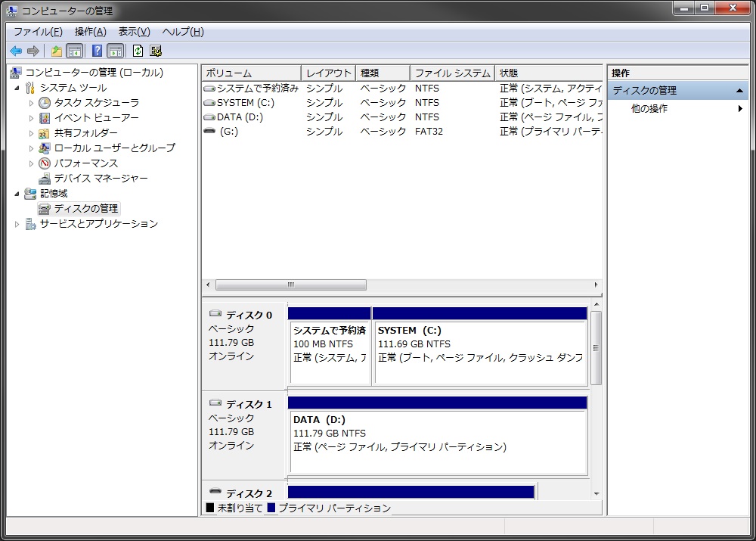The width and height of the screenshot is (756, 541).
Task: Collapse the ディスクの管理 actions section
Action: [x=739, y=91]
